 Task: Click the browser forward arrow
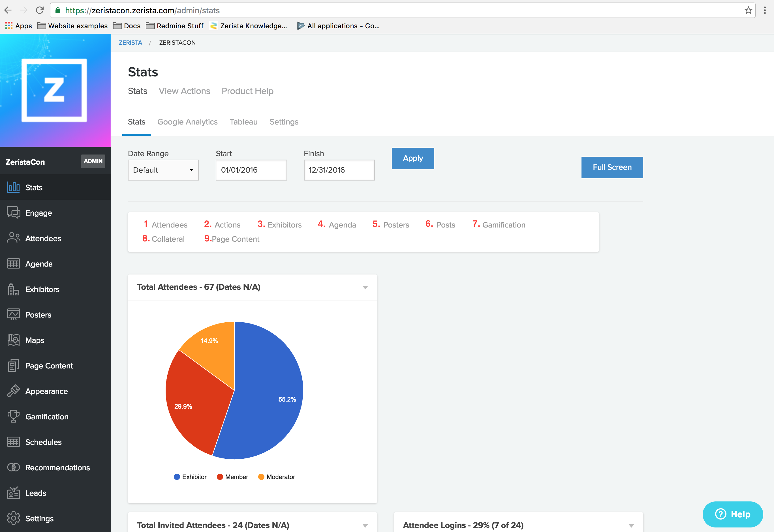[x=24, y=10]
